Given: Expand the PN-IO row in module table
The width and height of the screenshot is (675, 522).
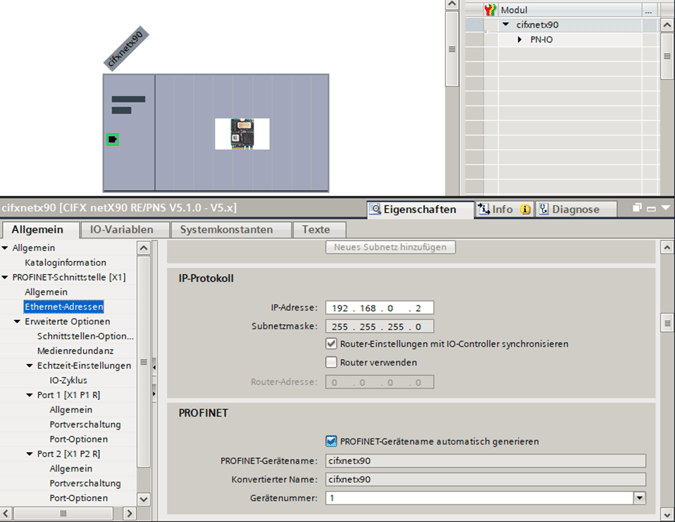Looking at the screenshot, I should pos(520,39).
